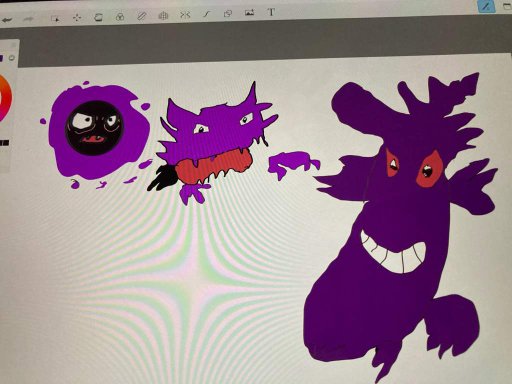
Task: Open the Flood Fill bucket tool
Action: 99,17
